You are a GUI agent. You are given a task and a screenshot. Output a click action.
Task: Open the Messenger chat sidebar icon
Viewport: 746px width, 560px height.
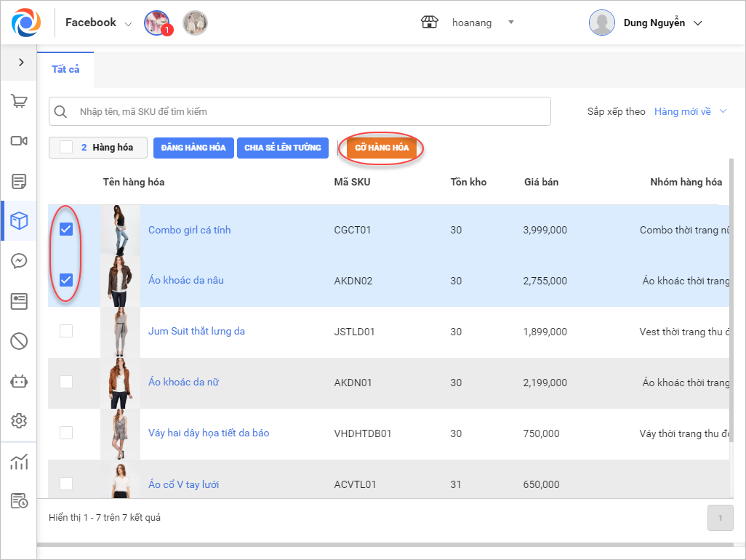[x=19, y=261]
